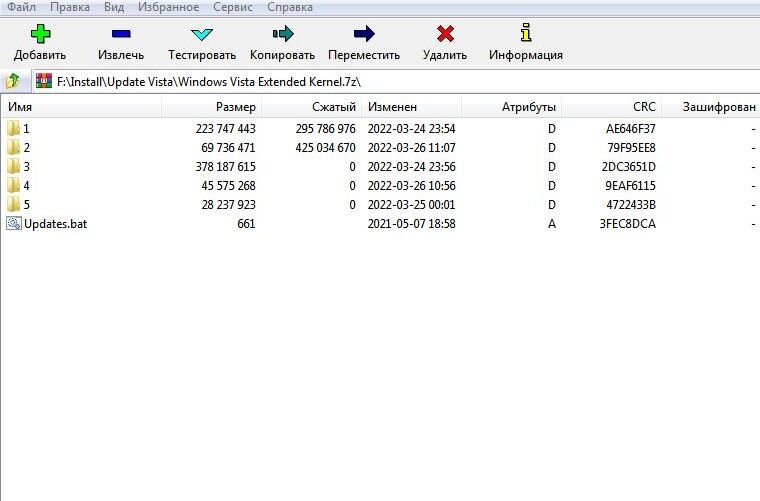Open the Файл menu
Screen dimensions: 760x501
point(21,7)
